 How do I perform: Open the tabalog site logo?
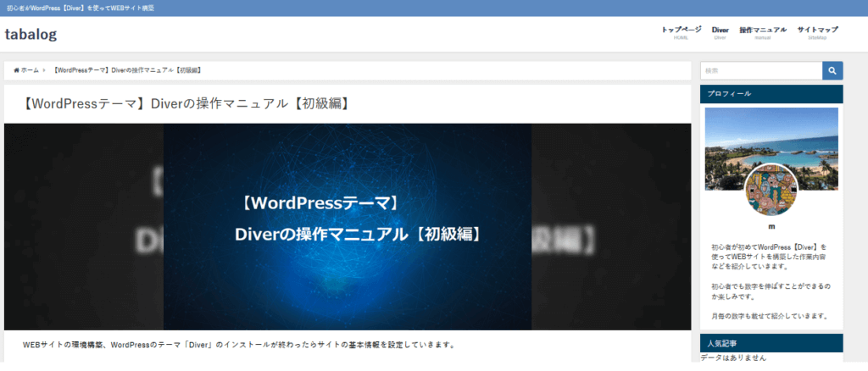click(x=31, y=34)
